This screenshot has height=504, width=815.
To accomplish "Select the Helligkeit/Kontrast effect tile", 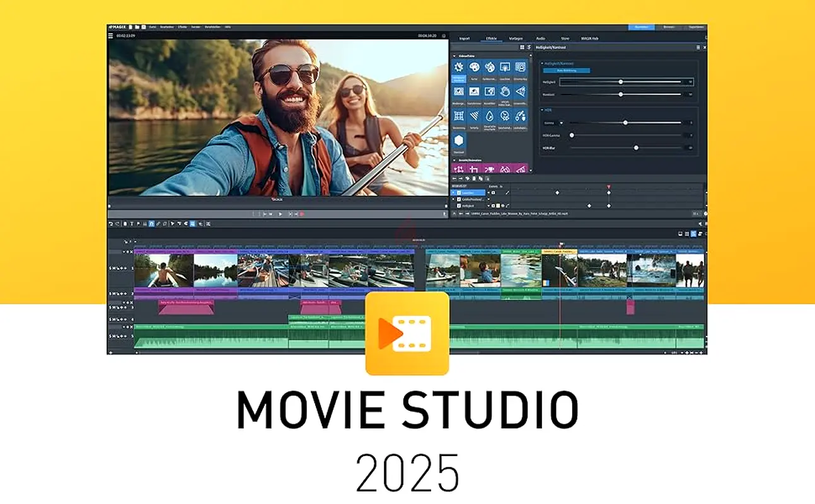I will pyautogui.click(x=459, y=69).
